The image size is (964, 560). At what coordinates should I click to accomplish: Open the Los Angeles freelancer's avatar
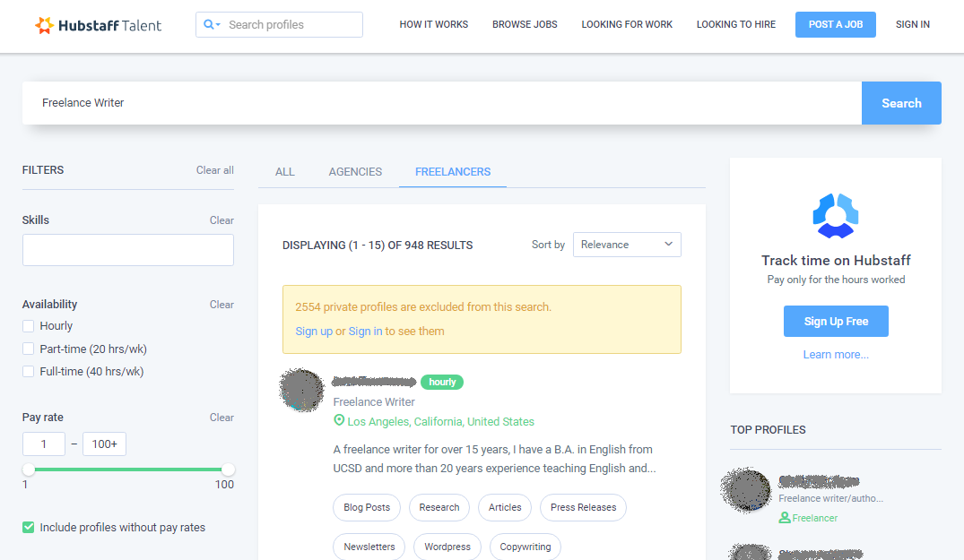(301, 390)
